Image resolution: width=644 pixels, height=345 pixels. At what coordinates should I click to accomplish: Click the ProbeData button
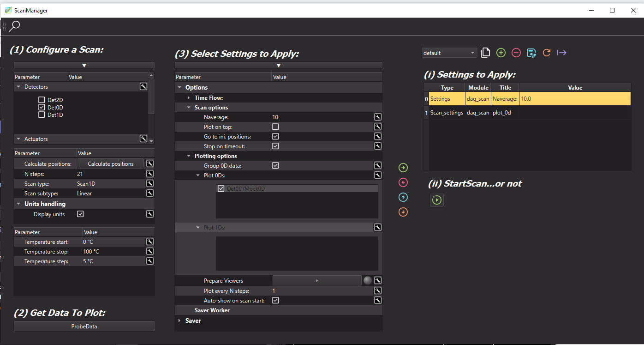pos(84,327)
